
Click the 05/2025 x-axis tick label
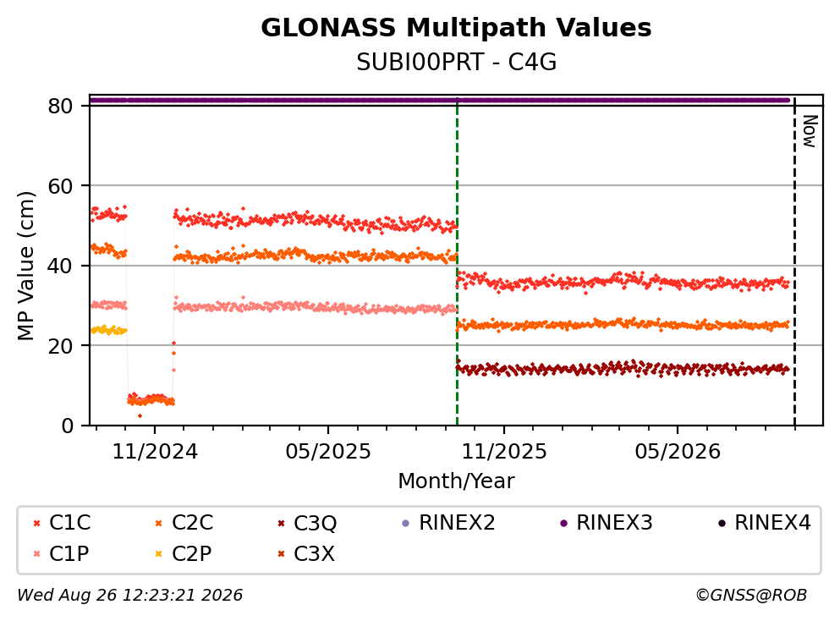tap(328, 452)
